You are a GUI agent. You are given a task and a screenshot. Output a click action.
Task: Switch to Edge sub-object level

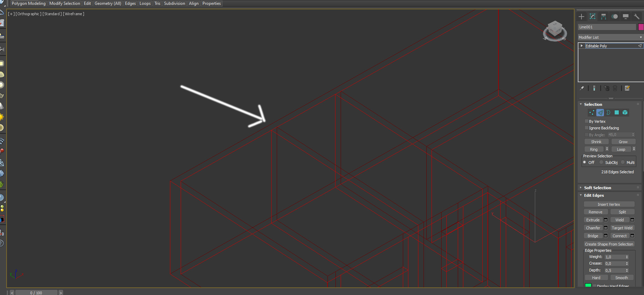pos(600,112)
